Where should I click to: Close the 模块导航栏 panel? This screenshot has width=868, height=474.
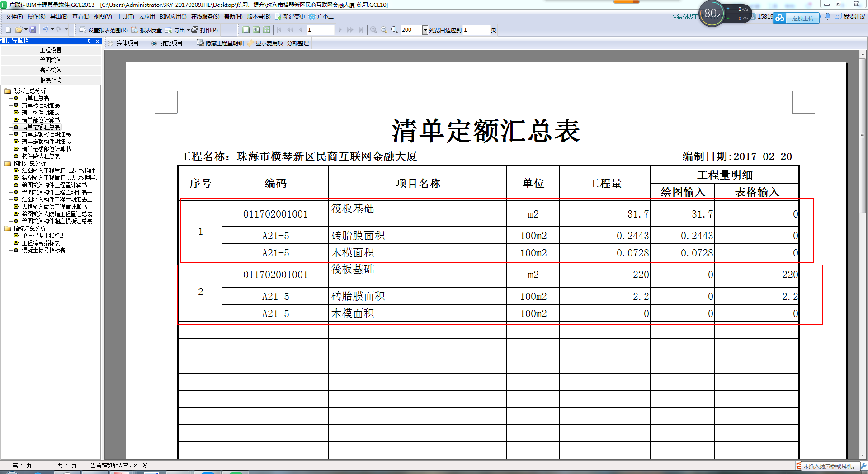(x=97, y=41)
